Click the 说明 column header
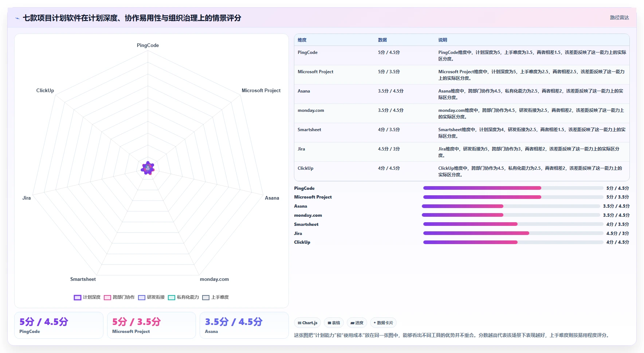Screen dimensions: 644x353 click(x=443, y=40)
